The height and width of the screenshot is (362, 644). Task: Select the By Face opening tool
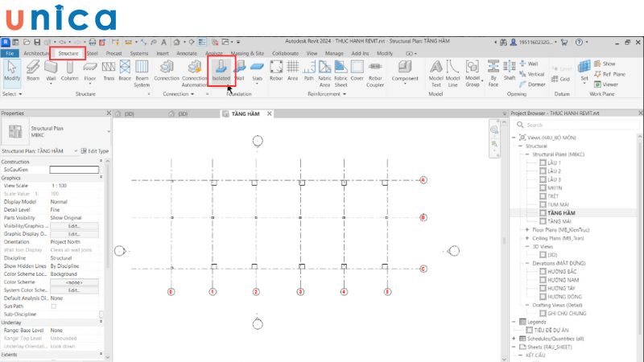tap(493, 73)
